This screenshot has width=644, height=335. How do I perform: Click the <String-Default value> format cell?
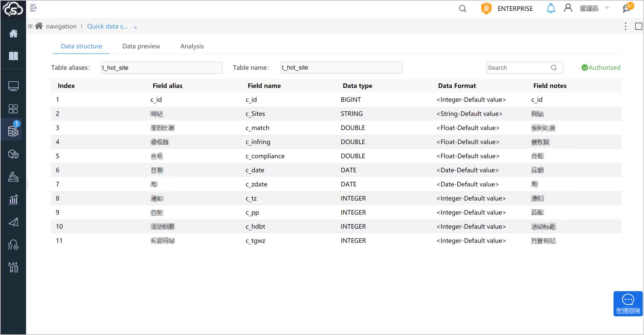(x=469, y=114)
